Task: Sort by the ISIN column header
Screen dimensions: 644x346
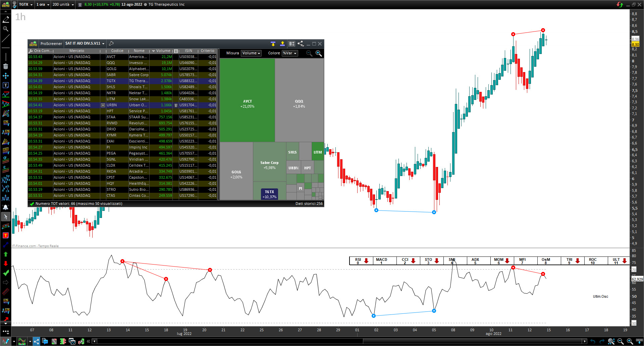Action: [189, 51]
